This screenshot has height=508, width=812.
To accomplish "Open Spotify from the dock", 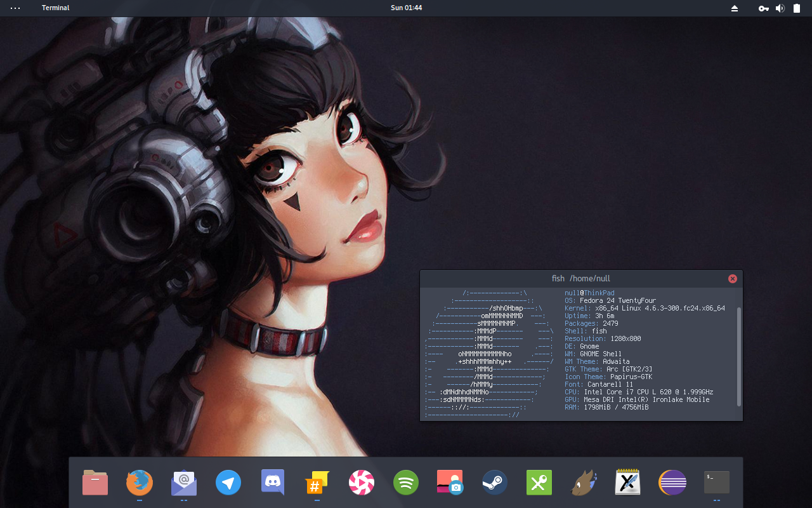I will 406,483.
